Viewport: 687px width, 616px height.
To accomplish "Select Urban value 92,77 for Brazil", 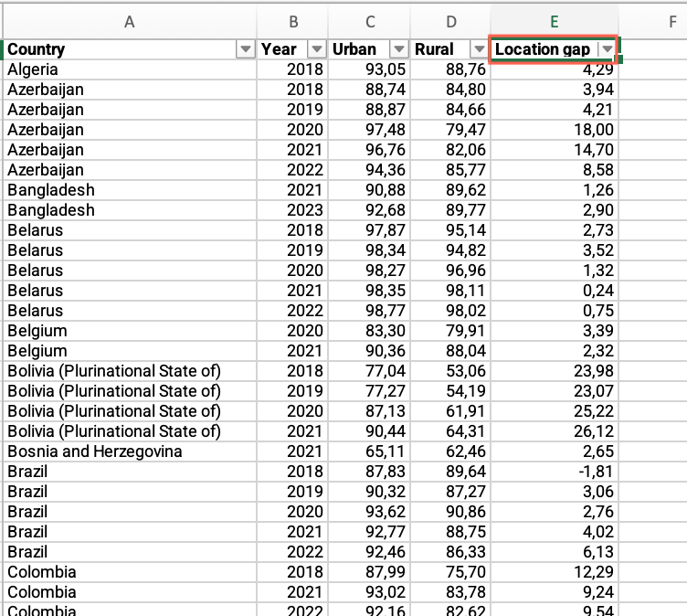I will (x=369, y=531).
